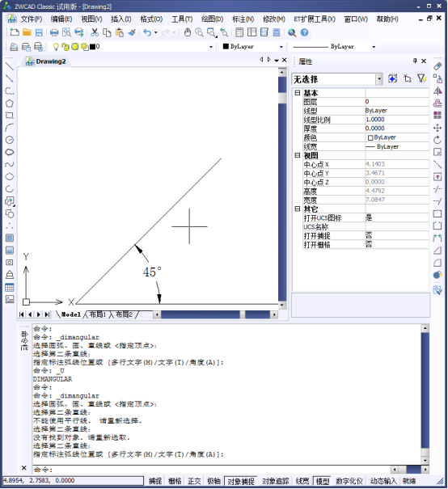Click the Save icon in toolbar
Viewport: 448px width, 489px height.
coord(39,32)
